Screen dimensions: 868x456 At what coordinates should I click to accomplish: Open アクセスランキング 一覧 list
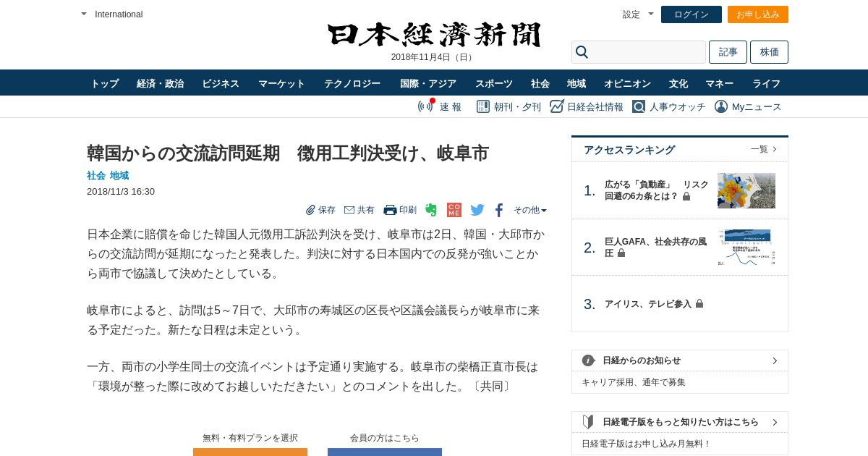click(x=764, y=149)
